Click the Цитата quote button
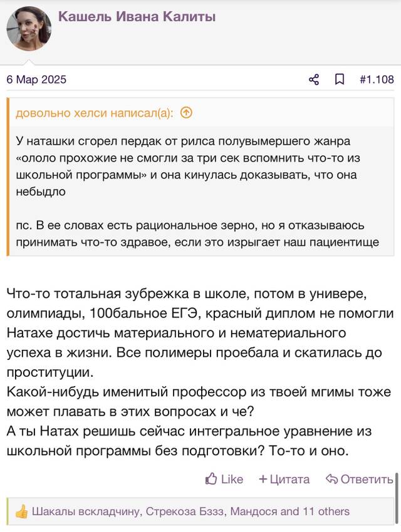 (x=284, y=479)
